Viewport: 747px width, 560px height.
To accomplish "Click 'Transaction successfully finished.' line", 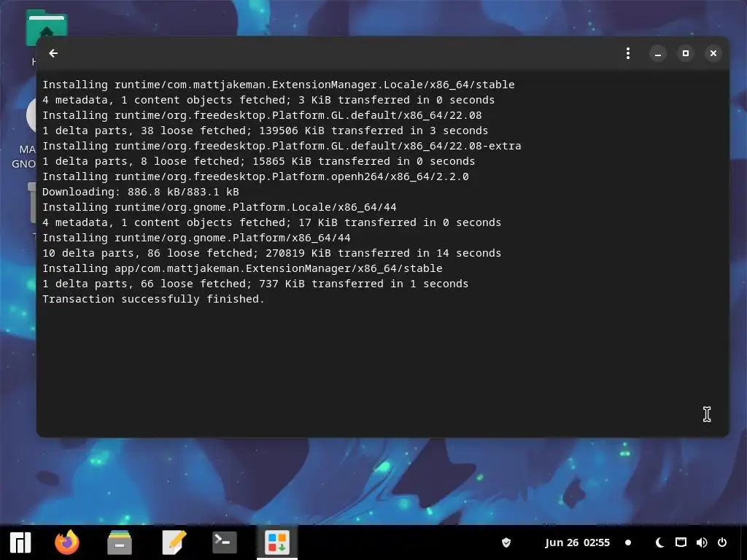I will (x=153, y=299).
